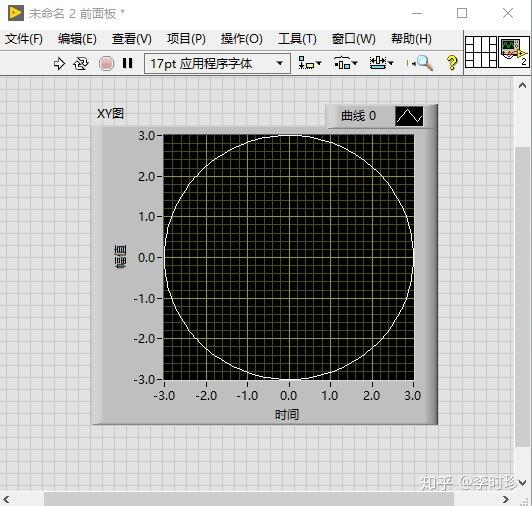Image resolution: width=532 pixels, height=506 pixels.
Task: Maximize the front panel window
Action: coord(462,13)
